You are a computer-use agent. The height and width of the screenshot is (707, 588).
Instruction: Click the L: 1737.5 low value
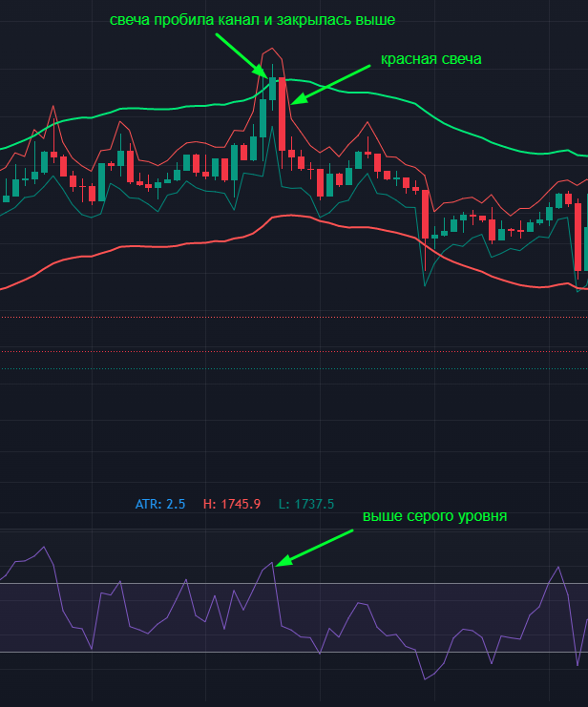coord(306,504)
